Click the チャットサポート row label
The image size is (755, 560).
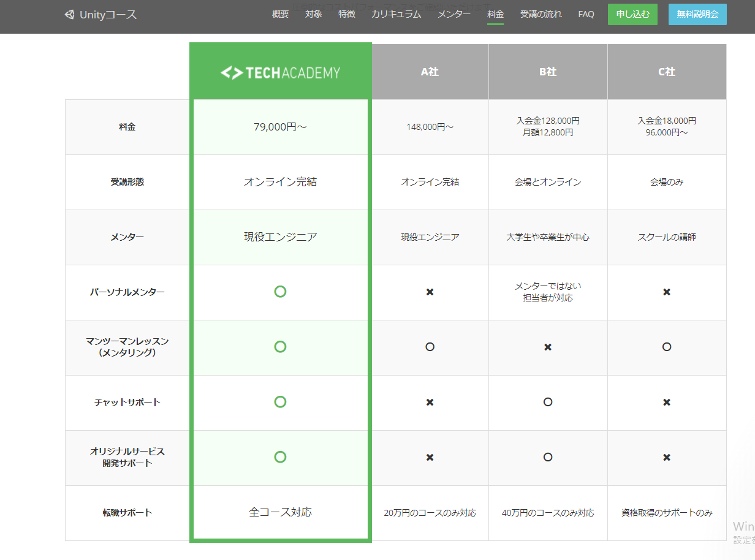coord(127,403)
